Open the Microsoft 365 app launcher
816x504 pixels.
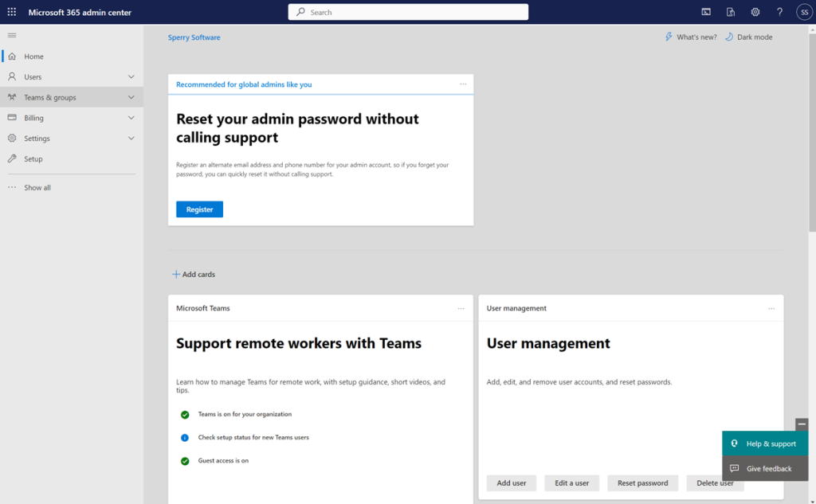click(11, 12)
